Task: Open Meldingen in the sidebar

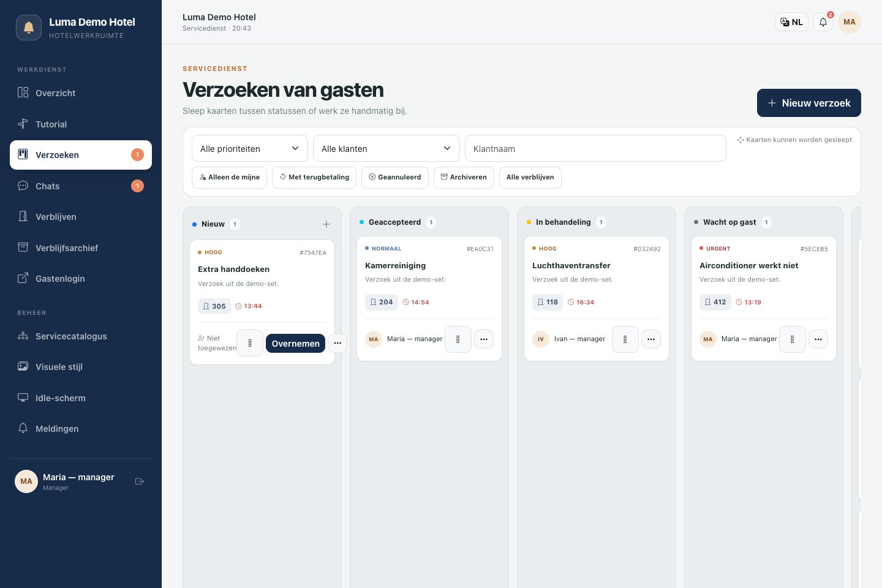Action: point(81,429)
